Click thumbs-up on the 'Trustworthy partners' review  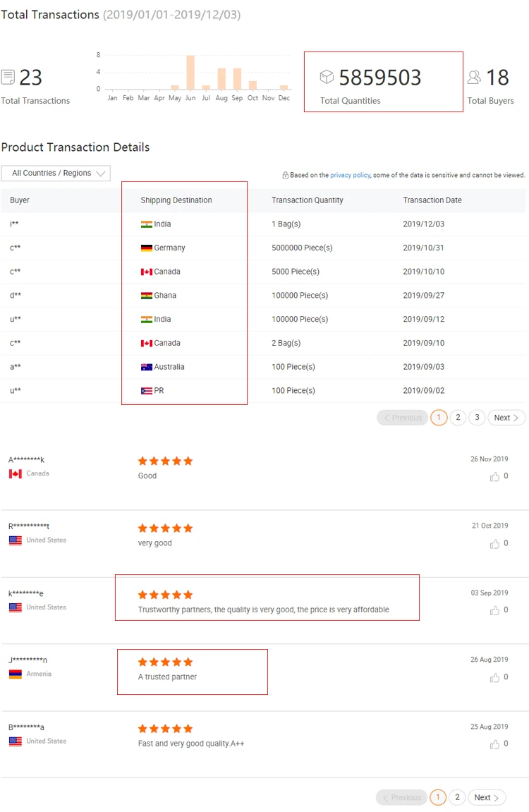point(494,610)
